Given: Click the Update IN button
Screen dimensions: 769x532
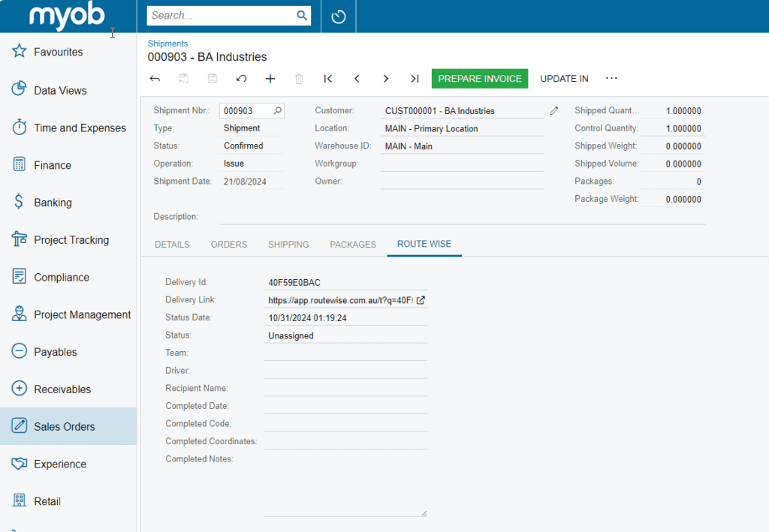Looking at the screenshot, I should (x=564, y=79).
